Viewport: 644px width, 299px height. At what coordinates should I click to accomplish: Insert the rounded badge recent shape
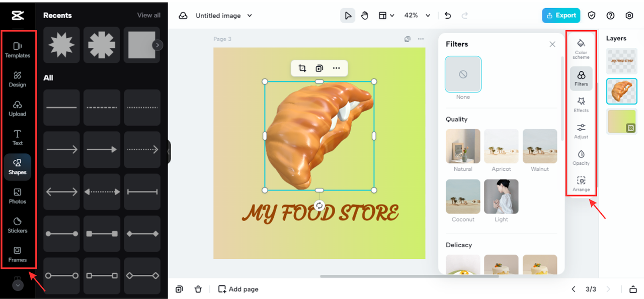[102, 45]
